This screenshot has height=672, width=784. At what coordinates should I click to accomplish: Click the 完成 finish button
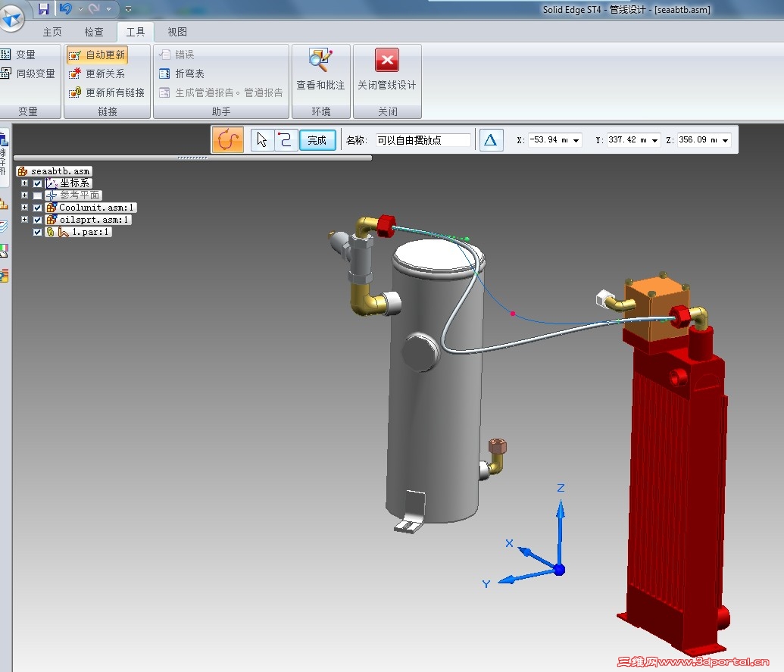click(317, 140)
